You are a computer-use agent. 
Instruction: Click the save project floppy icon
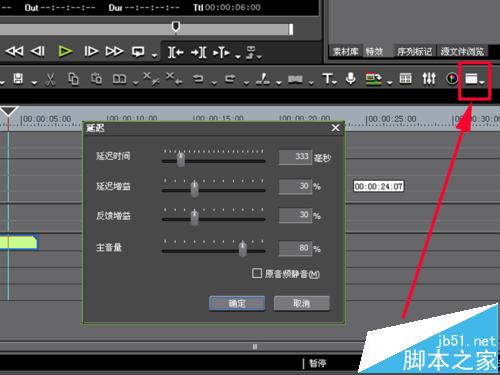coord(18,79)
